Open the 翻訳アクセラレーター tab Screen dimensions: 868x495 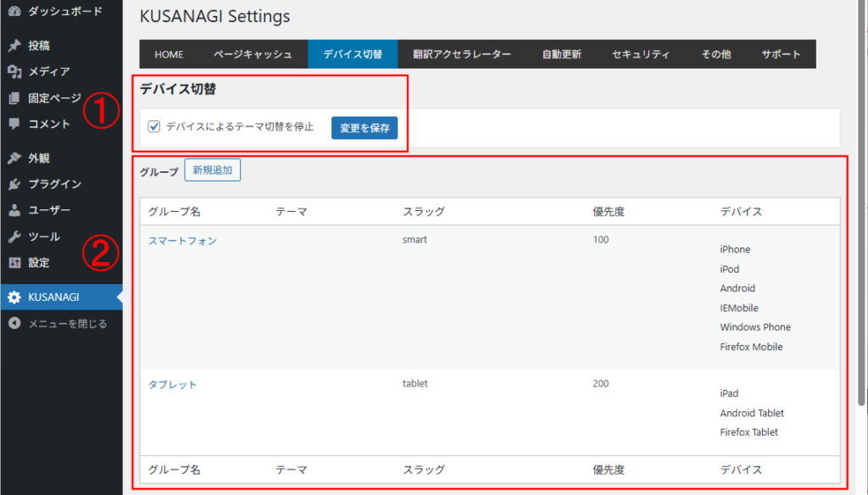coord(462,53)
